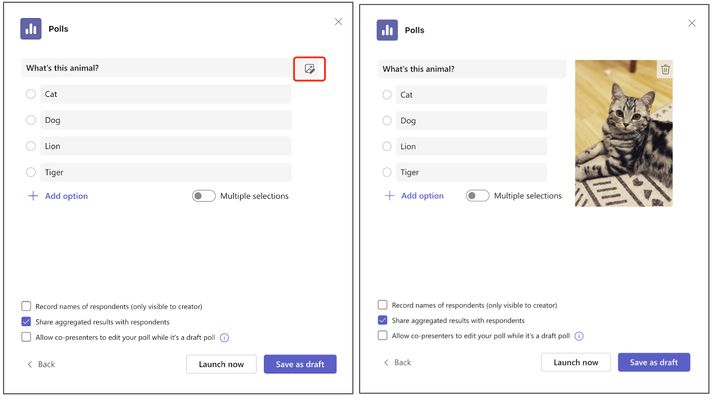
Task: Click the cat photo thumbnail
Action: pos(624,133)
